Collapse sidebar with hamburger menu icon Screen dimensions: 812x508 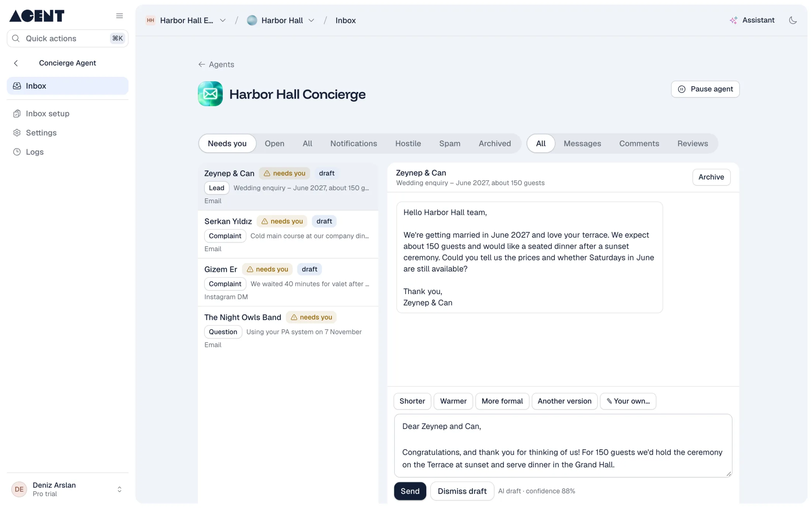click(119, 16)
